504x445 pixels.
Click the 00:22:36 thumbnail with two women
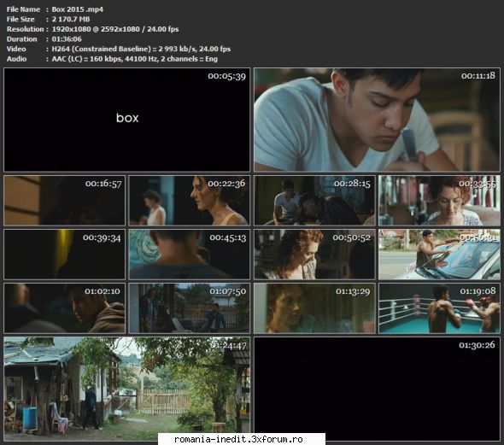click(x=189, y=200)
